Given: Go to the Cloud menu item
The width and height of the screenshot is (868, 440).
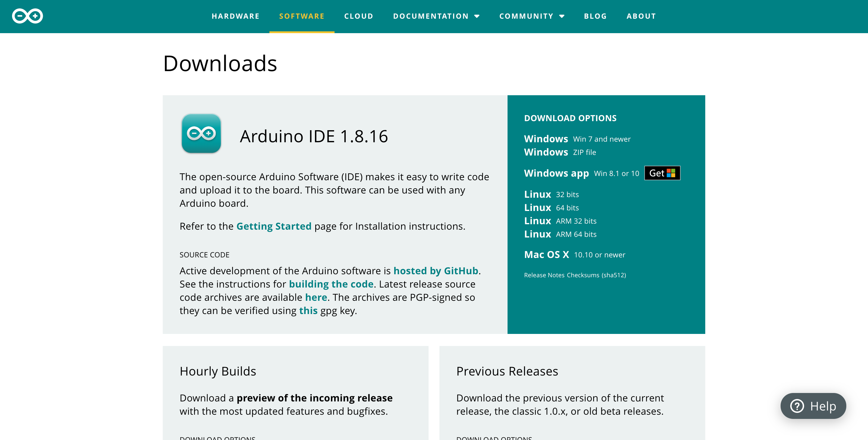Looking at the screenshot, I should pos(359,16).
